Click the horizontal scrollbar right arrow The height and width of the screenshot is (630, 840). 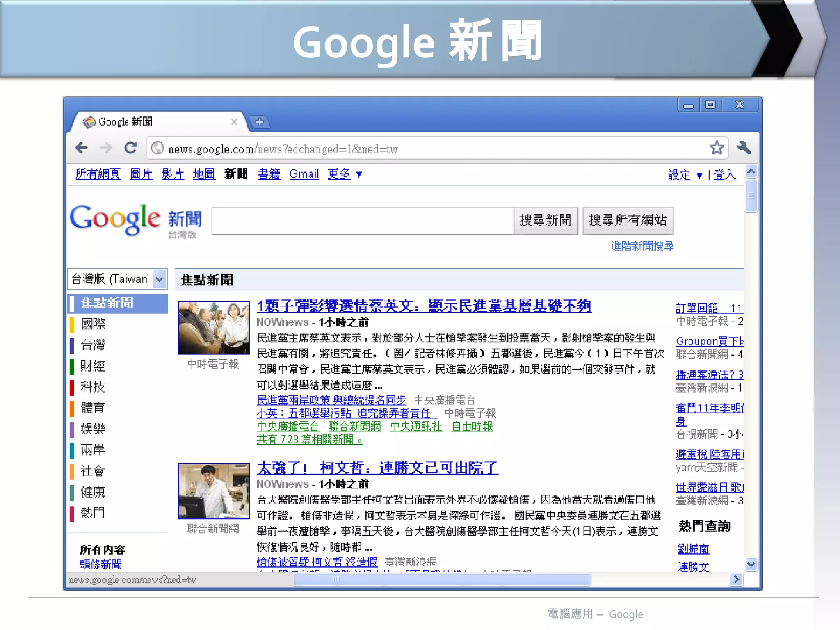coord(736,579)
